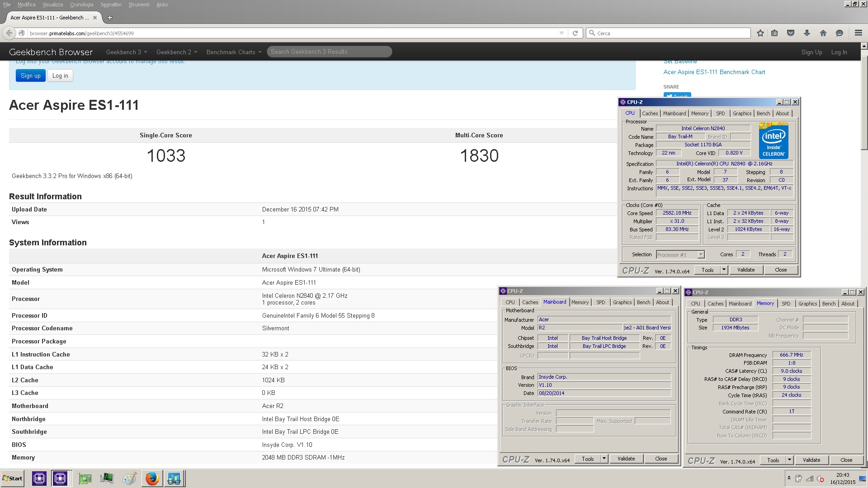Switch to Caches tab in CPU window

coord(650,113)
